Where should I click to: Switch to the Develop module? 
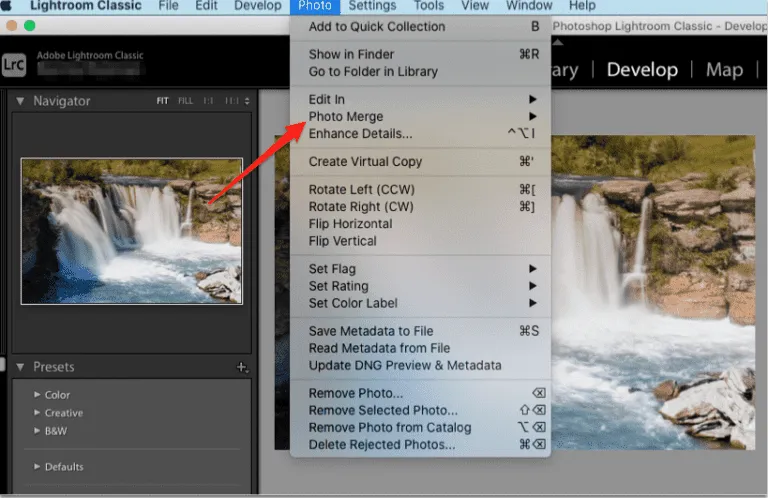click(x=642, y=70)
